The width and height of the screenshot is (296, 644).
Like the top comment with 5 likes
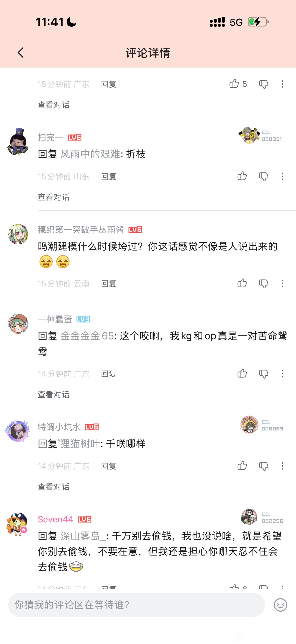[x=234, y=84]
